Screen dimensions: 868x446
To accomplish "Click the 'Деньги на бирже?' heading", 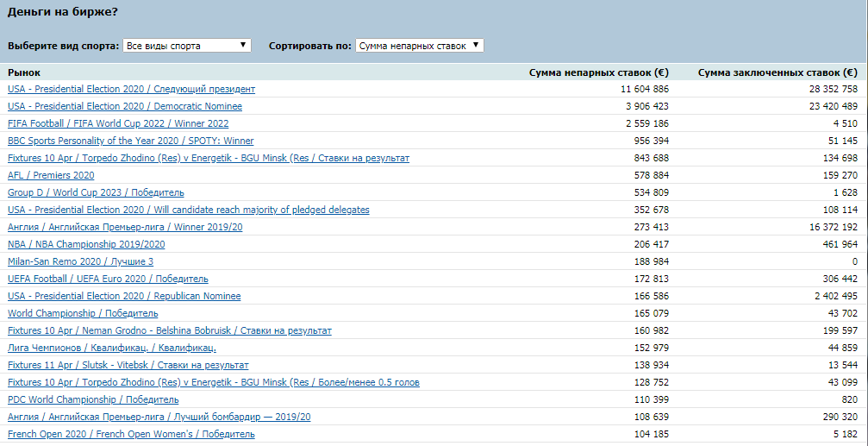I will coord(63,11).
